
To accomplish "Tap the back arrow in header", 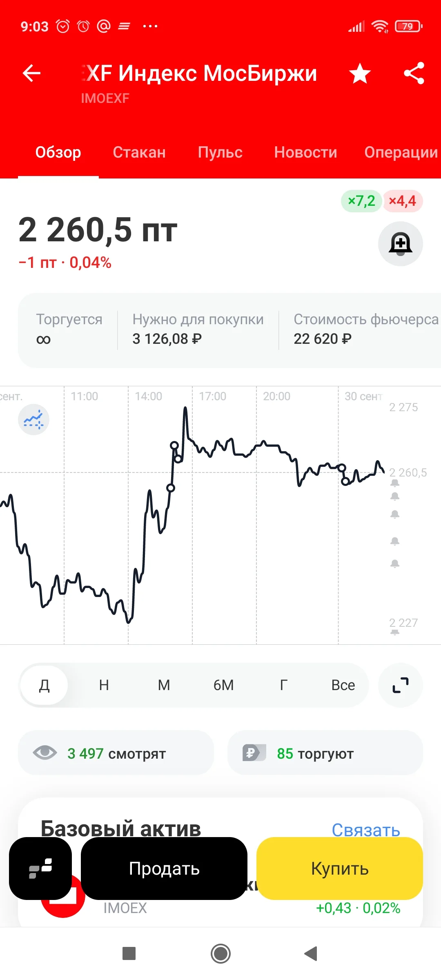I will coord(31,73).
